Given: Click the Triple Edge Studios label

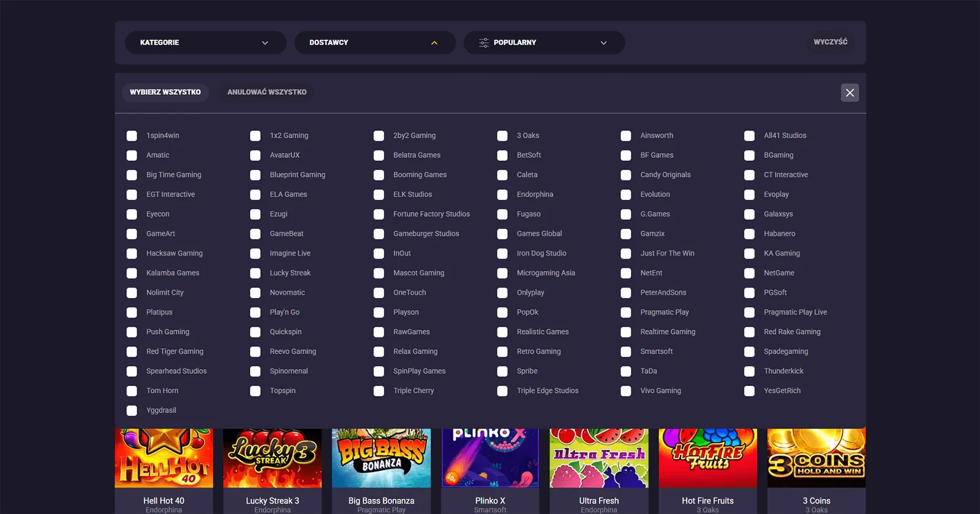Looking at the screenshot, I should [548, 390].
